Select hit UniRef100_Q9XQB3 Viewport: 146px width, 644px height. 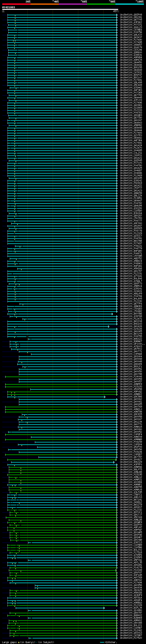(x=131, y=115)
